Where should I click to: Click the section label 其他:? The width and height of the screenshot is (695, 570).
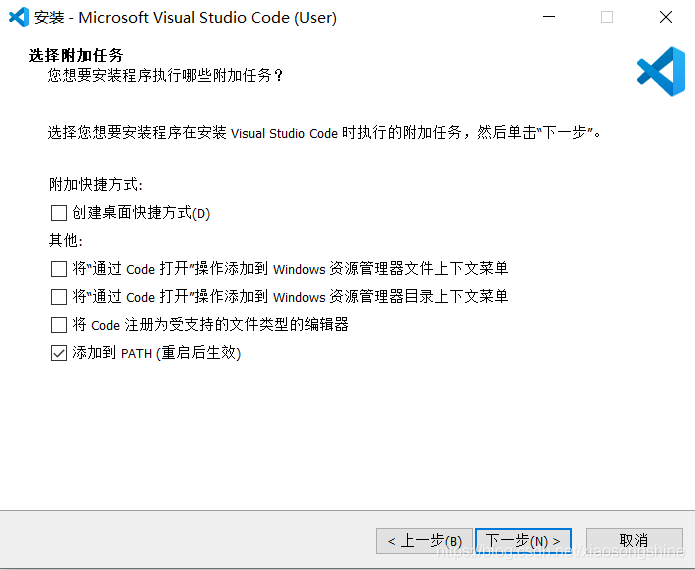click(66, 240)
